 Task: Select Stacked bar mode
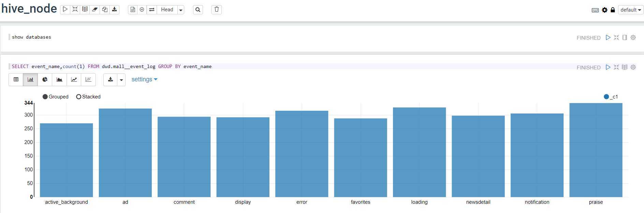click(88, 97)
